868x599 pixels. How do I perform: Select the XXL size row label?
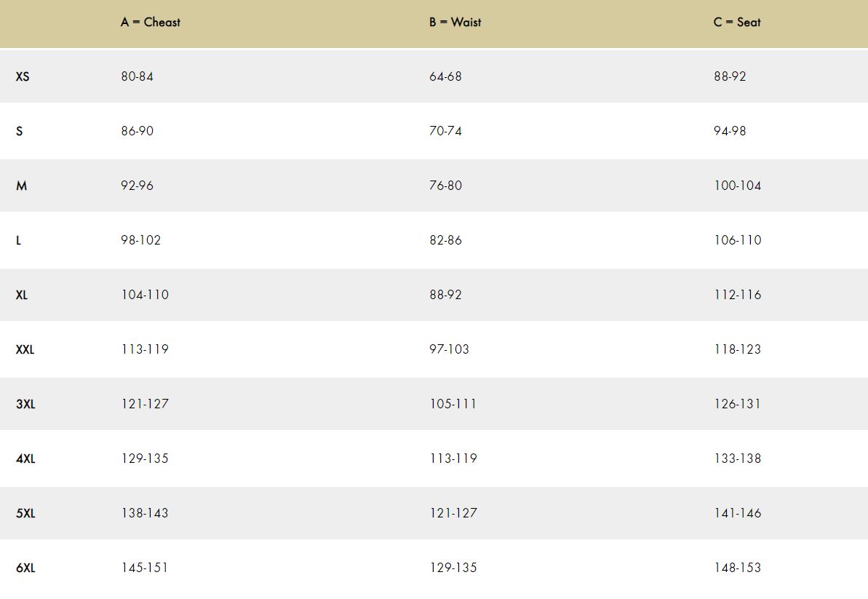(25, 349)
